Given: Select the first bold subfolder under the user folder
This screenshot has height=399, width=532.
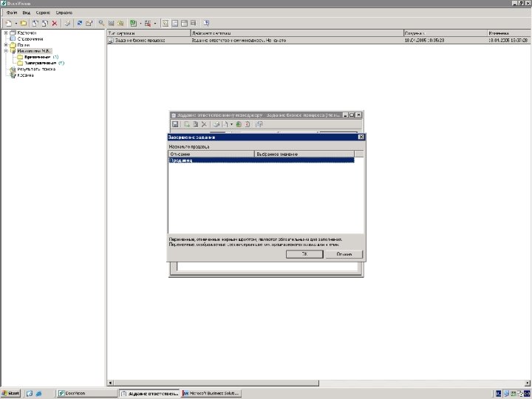Looking at the screenshot, I should coord(38,57).
